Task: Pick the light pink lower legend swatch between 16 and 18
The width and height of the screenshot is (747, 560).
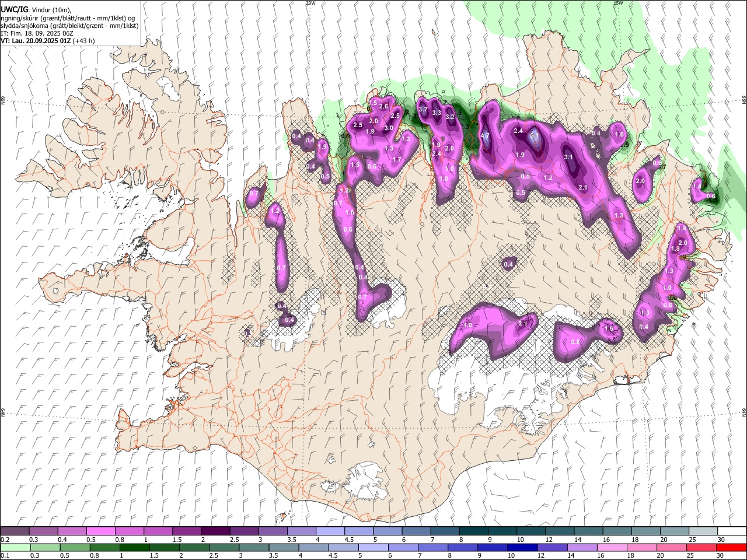Action: coord(613,548)
